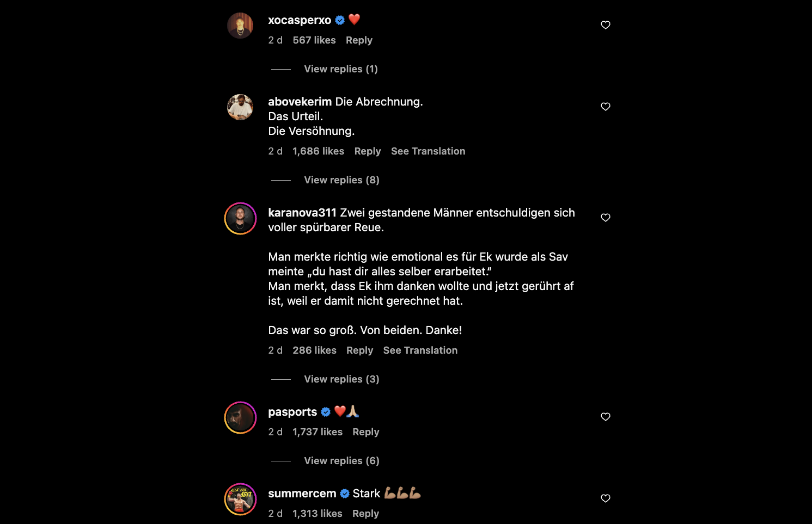The width and height of the screenshot is (812, 524).
Task: View the summercem story avatar
Action: tap(240, 500)
